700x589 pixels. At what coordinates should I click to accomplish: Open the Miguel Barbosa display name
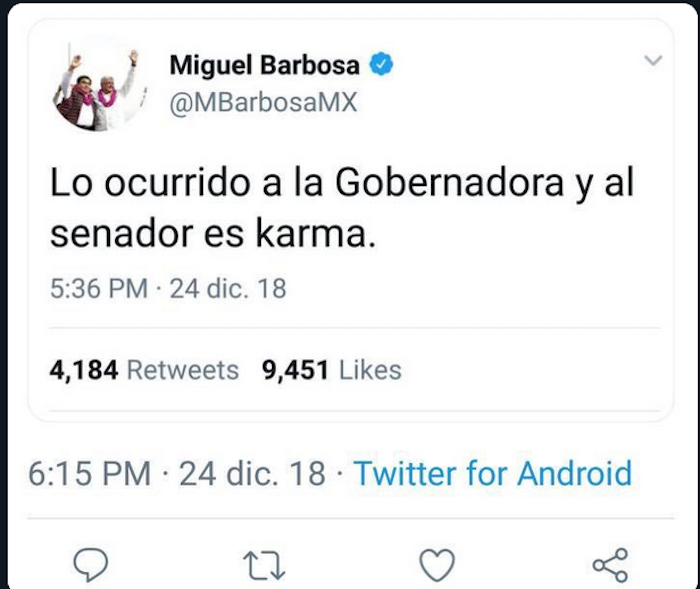(264, 65)
